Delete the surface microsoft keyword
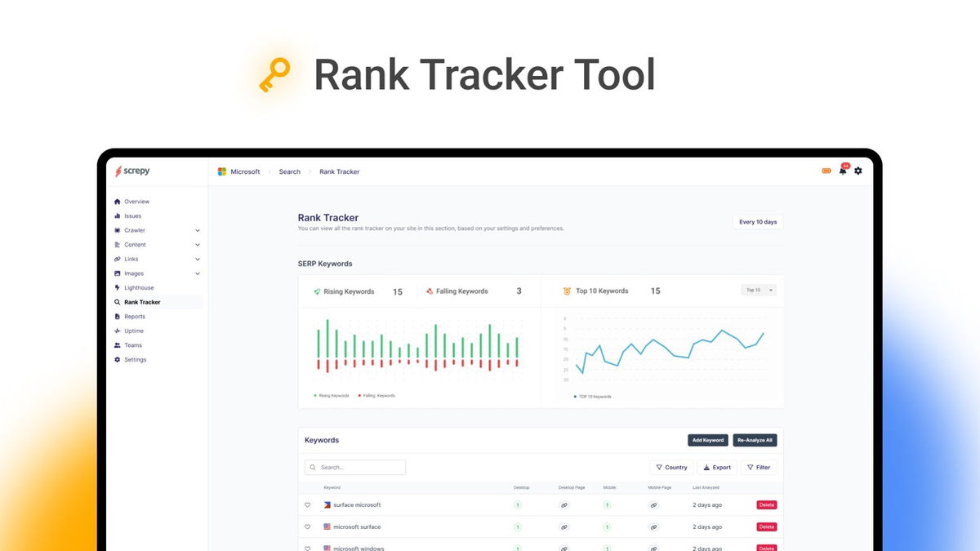Image resolution: width=980 pixels, height=551 pixels. coord(766,504)
